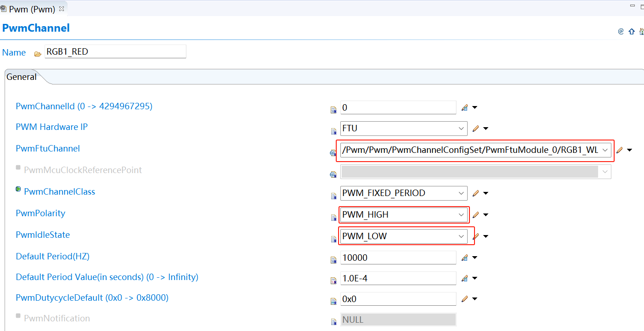Click the calculator icon beside Default Period(HZ)

pos(464,258)
